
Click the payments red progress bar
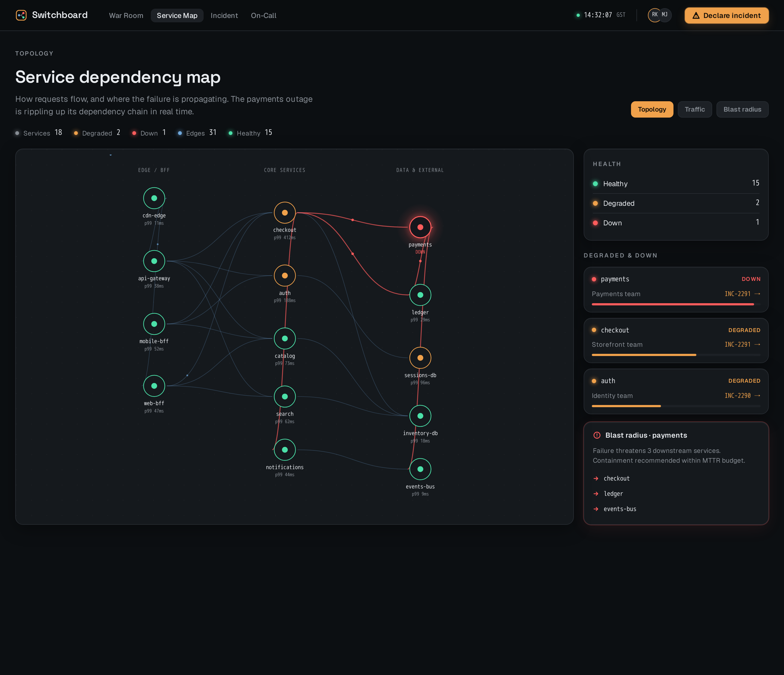[x=676, y=304]
